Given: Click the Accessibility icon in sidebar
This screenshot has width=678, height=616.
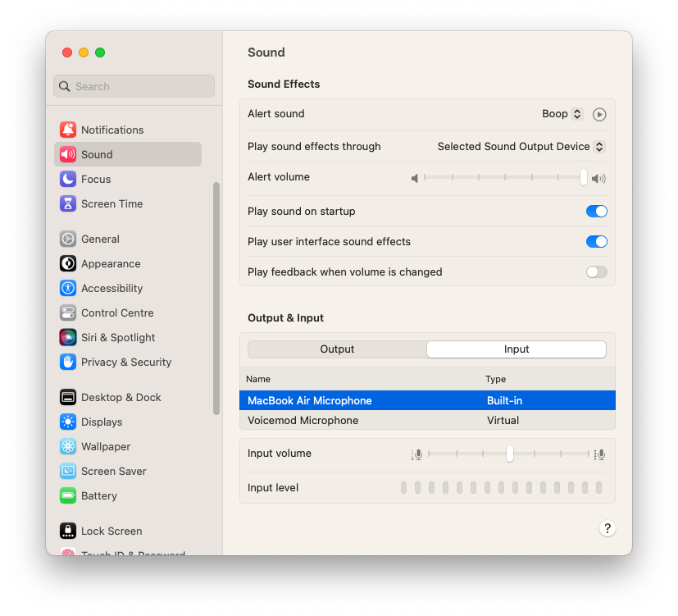Looking at the screenshot, I should tap(68, 288).
